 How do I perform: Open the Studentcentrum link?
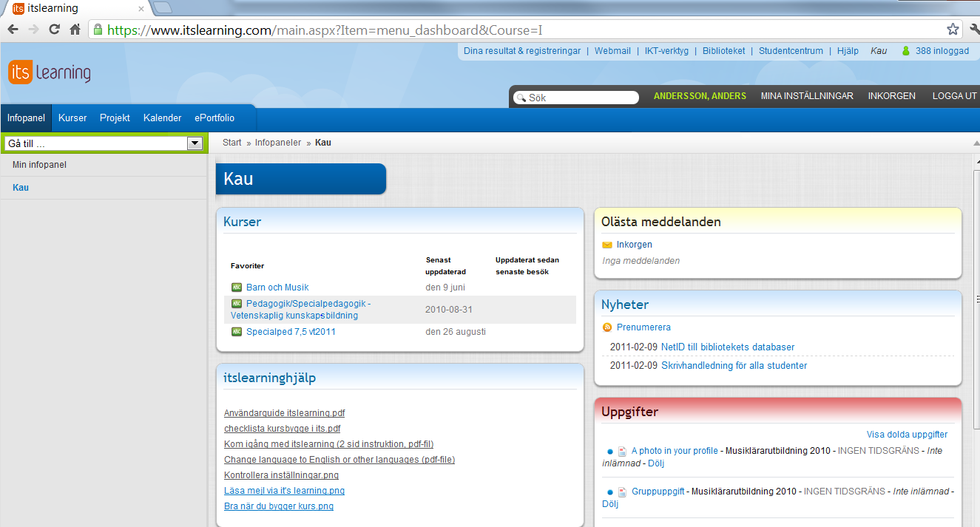791,51
